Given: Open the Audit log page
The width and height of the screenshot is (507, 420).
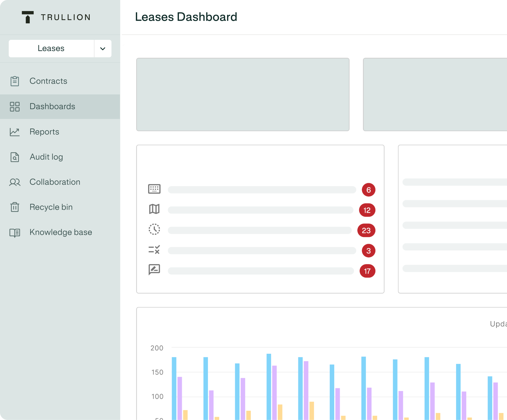Looking at the screenshot, I should 60,157.
